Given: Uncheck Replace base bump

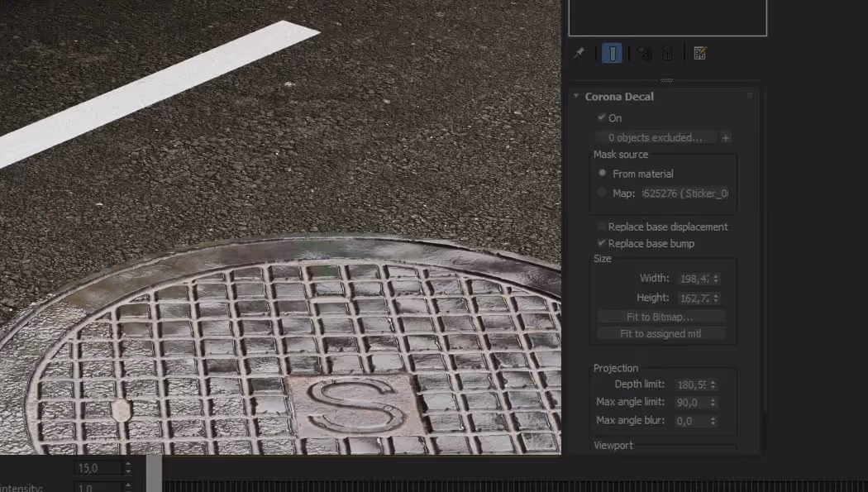Looking at the screenshot, I should pyautogui.click(x=600, y=244).
